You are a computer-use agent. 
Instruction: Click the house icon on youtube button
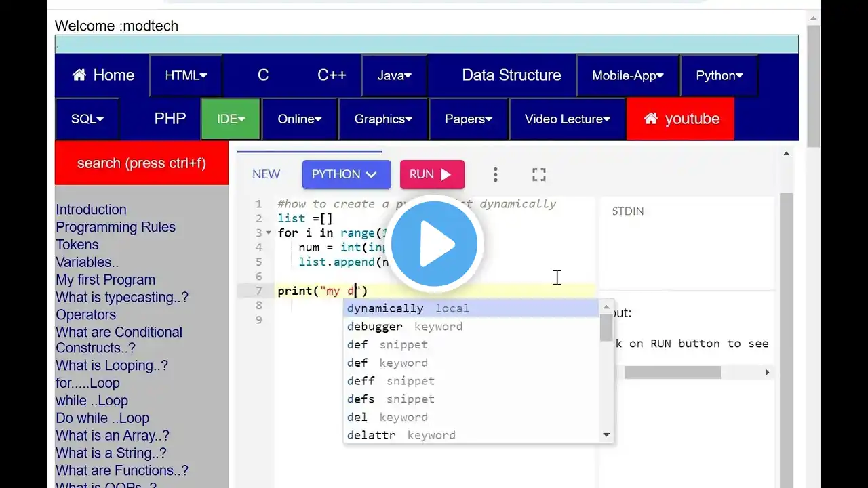tap(651, 119)
